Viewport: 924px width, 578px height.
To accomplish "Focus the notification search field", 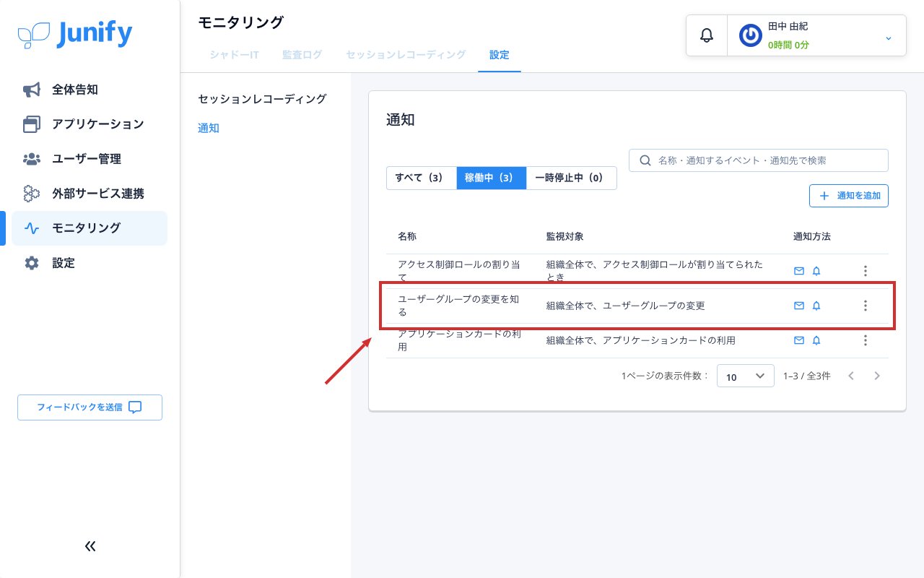I will (759, 160).
